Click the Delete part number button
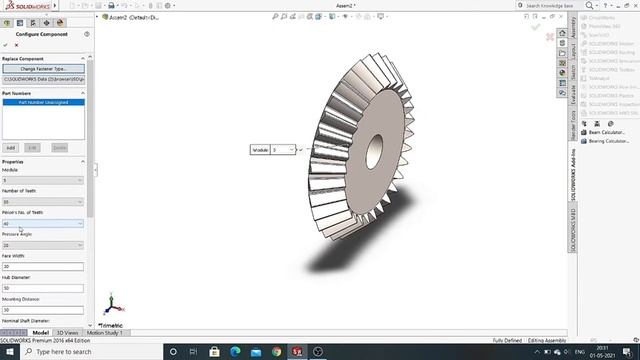The width and height of the screenshot is (640, 360). coord(60,148)
